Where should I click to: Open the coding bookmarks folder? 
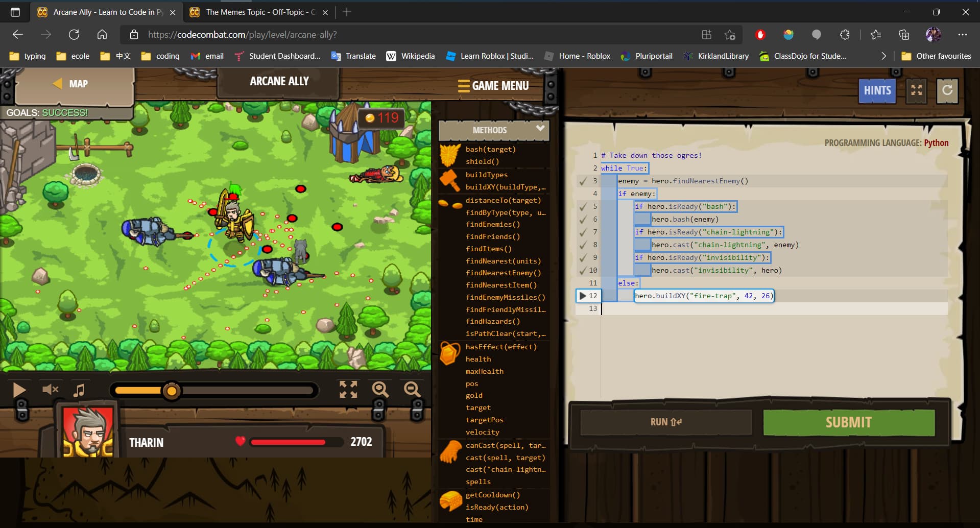pyautogui.click(x=160, y=56)
